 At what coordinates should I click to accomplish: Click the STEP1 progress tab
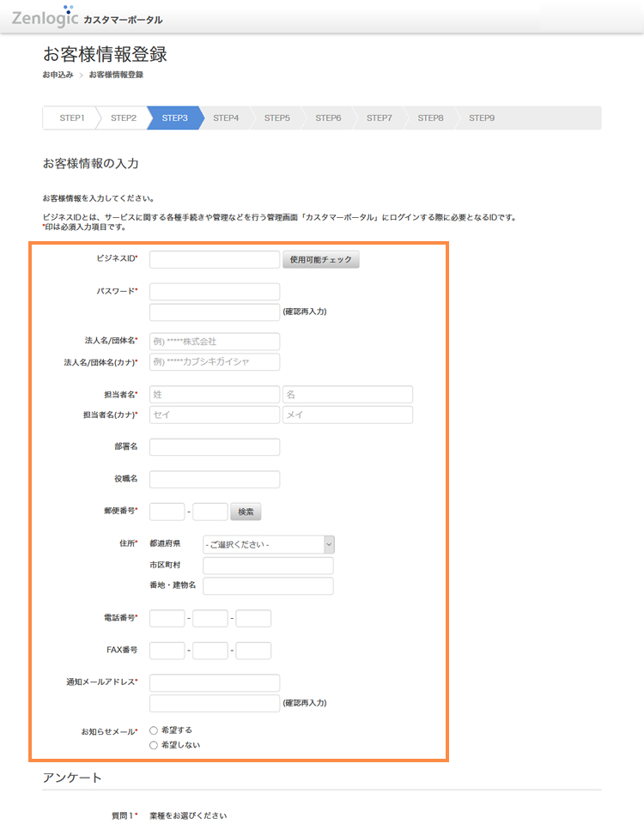coord(71,118)
